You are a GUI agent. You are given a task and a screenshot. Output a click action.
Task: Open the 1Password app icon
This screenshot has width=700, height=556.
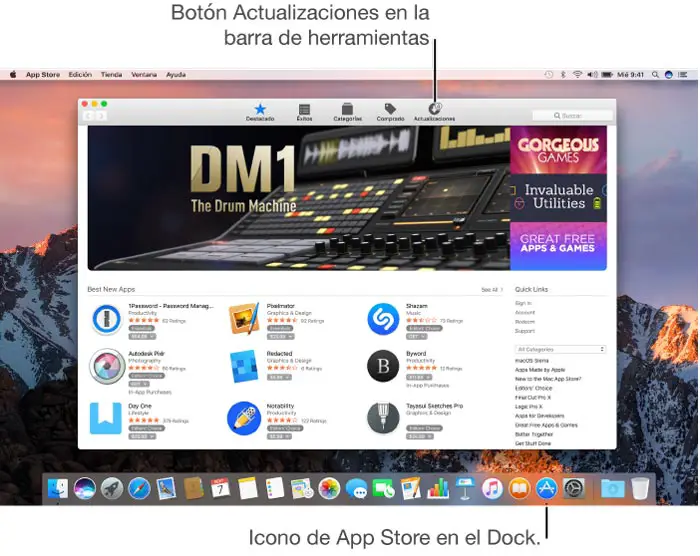[106, 319]
